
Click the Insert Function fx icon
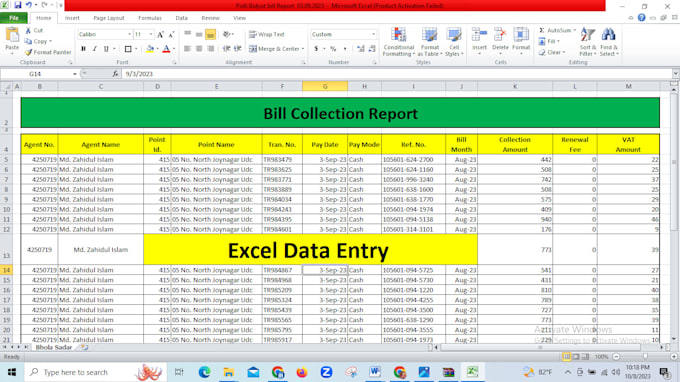115,74
